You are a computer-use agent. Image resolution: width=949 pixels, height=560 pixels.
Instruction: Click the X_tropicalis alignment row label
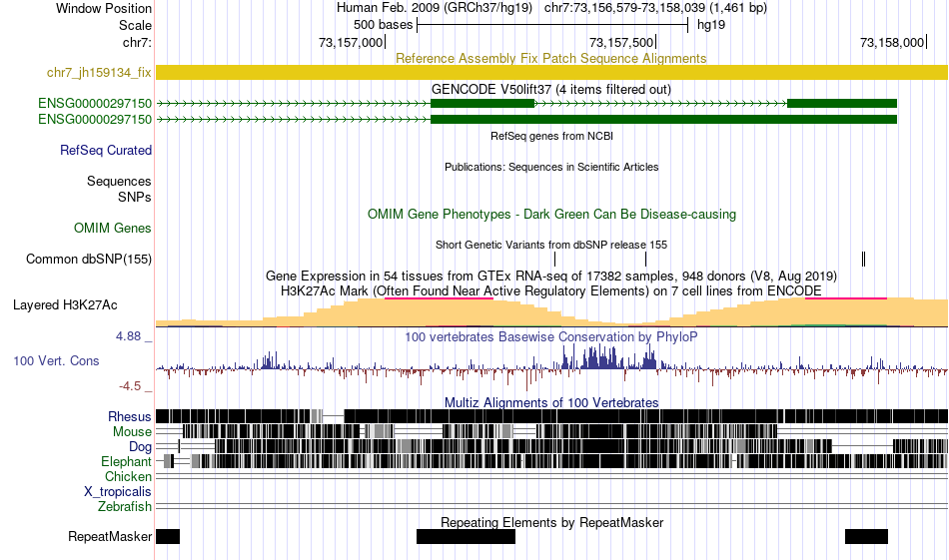[118, 492]
